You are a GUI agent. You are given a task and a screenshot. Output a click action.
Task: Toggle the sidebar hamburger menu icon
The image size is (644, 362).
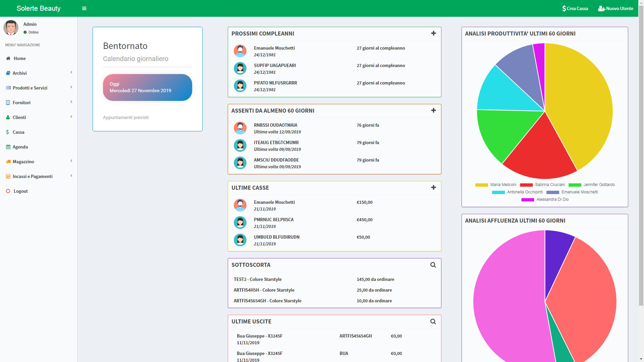[x=84, y=8]
